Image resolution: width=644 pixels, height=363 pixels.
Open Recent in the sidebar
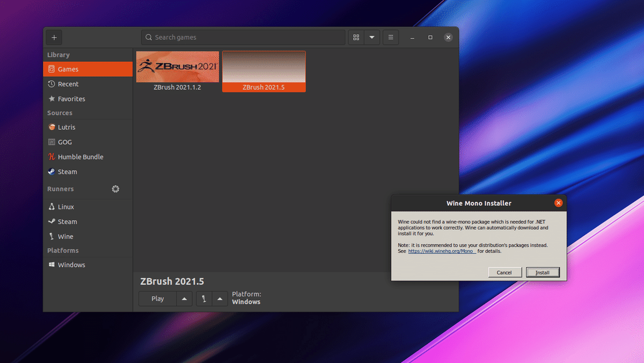click(88, 84)
